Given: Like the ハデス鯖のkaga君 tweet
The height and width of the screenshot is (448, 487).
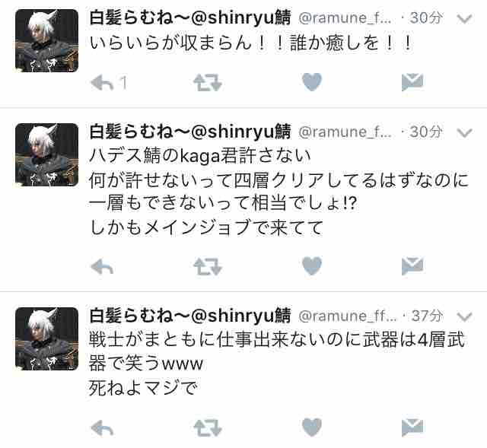Looking at the screenshot, I should tap(312, 266).
